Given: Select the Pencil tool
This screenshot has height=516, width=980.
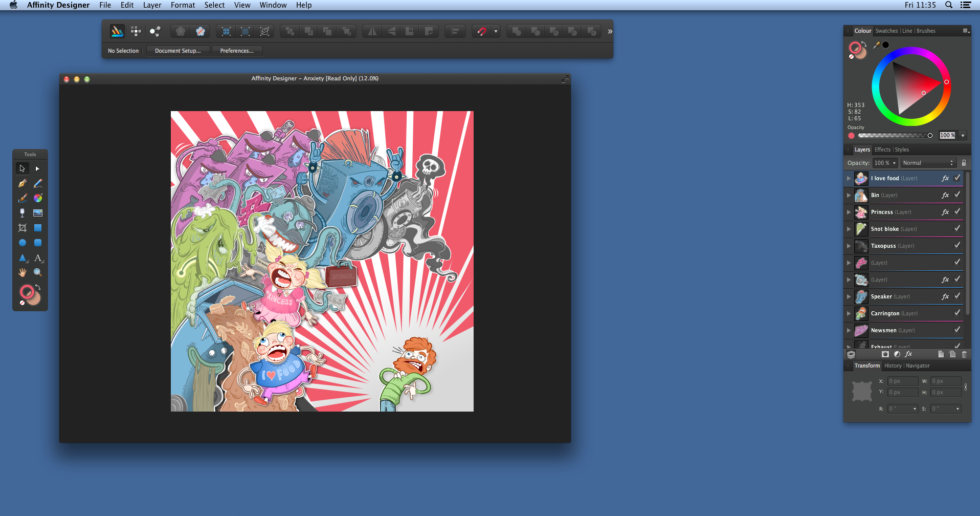Looking at the screenshot, I should point(38,183).
